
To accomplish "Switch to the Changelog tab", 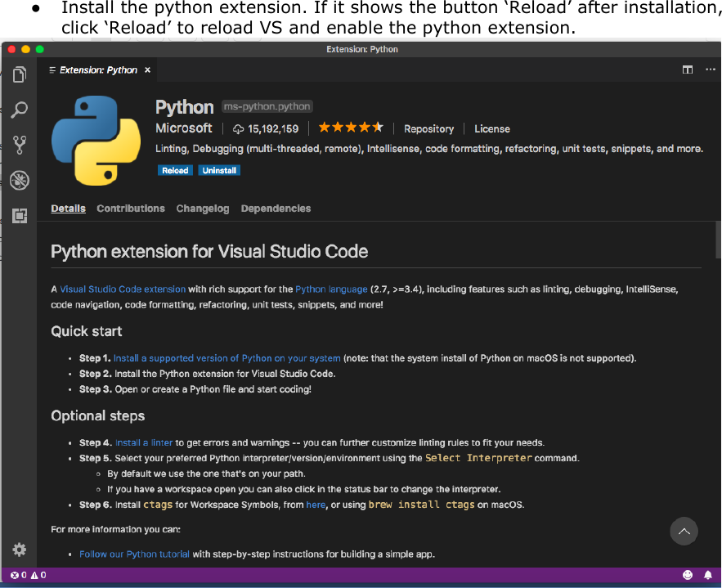I will (x=203, y=209).
